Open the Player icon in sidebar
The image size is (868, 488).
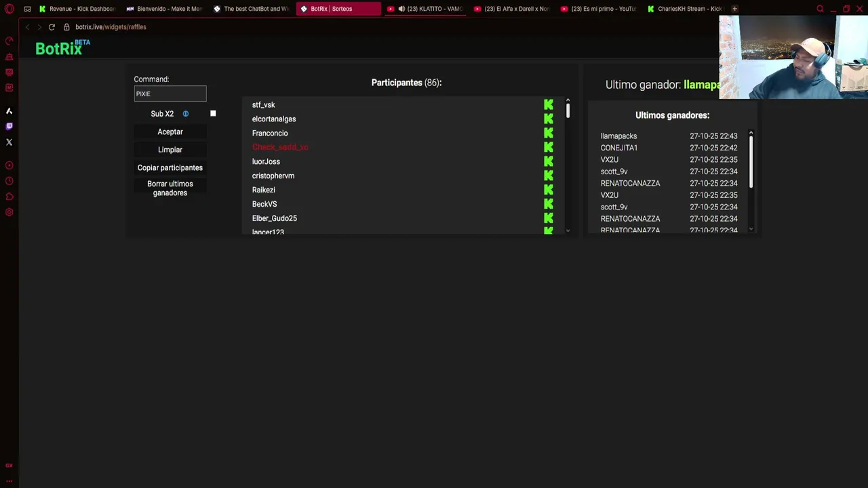(9, 165)
